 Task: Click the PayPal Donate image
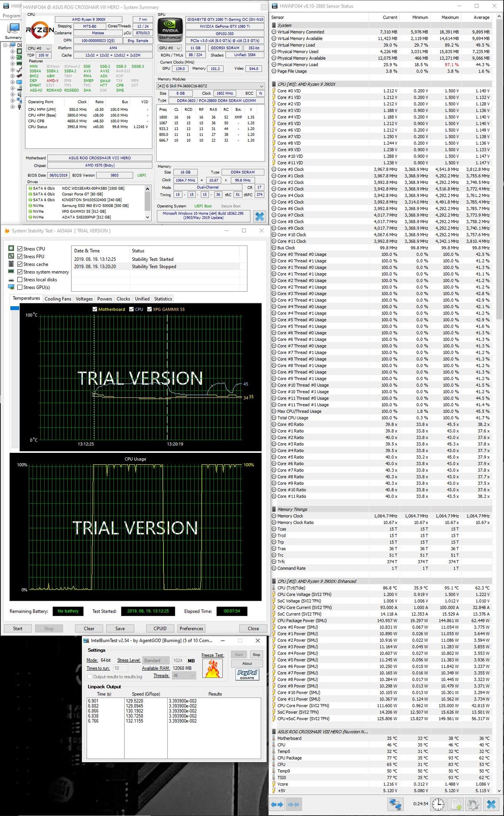[x=247, y=674]
